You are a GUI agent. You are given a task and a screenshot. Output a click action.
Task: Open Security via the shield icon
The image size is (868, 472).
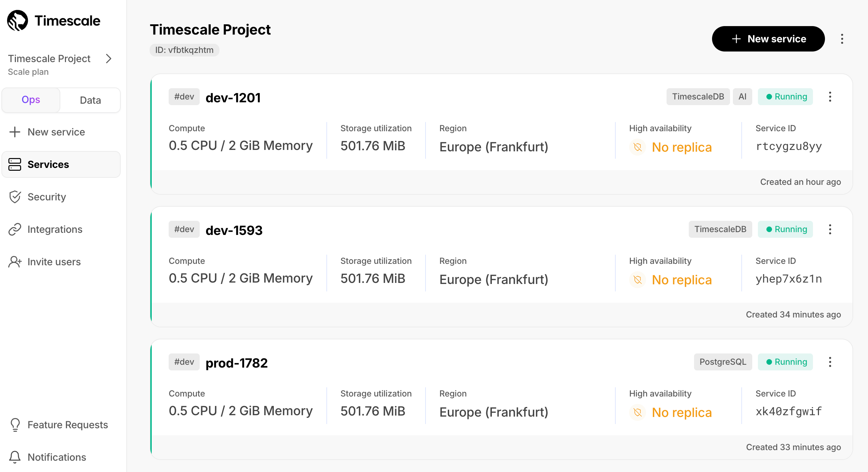[15, 197]
